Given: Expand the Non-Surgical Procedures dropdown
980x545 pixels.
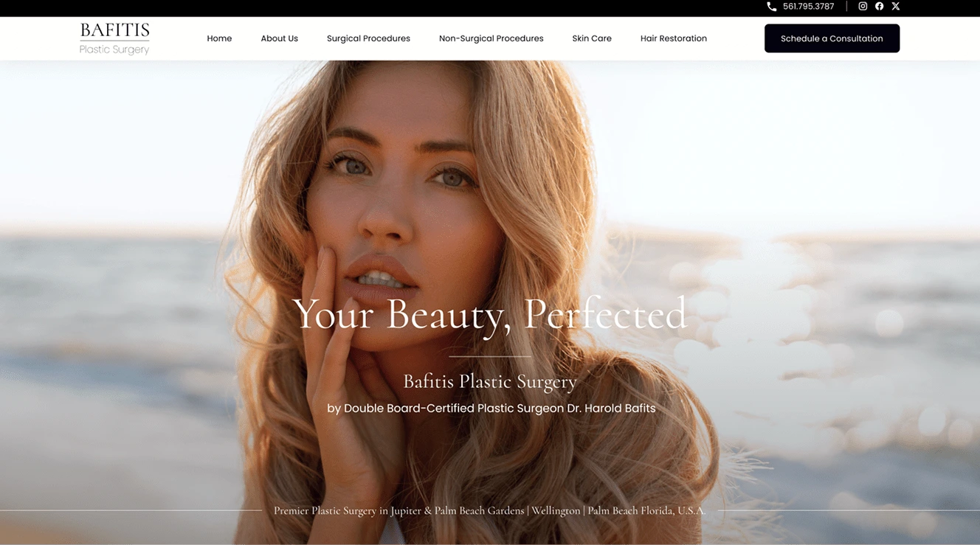Looking at the screenshot, I should point(491,38).
